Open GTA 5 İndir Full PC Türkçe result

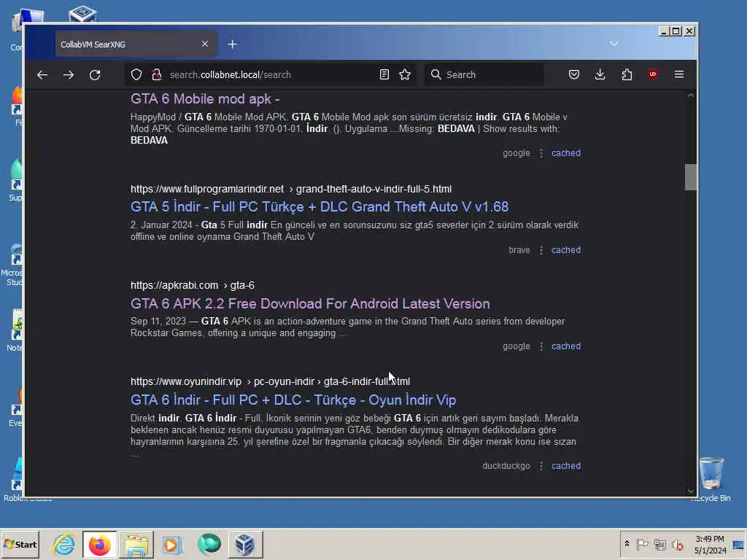pos(320,206)
